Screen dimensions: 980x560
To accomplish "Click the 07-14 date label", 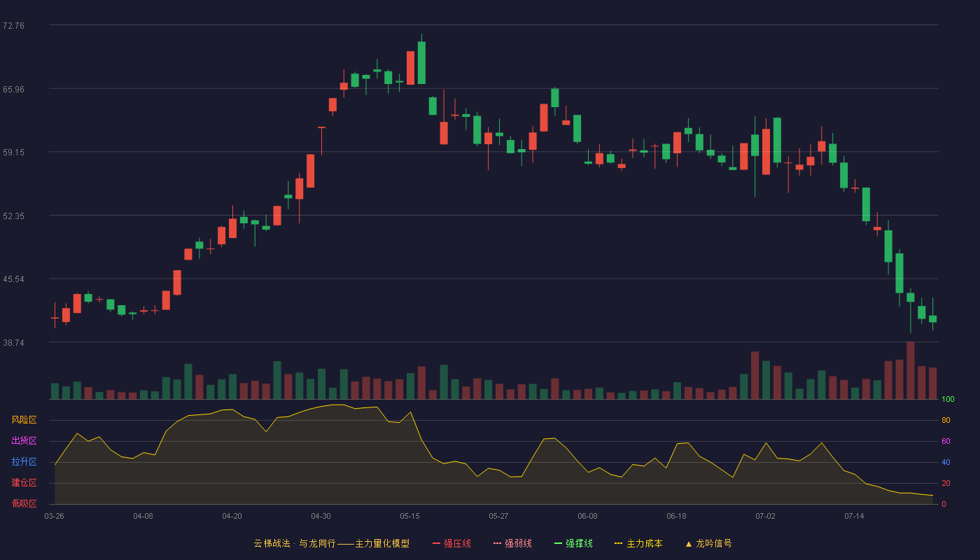I will coord(854,516).
